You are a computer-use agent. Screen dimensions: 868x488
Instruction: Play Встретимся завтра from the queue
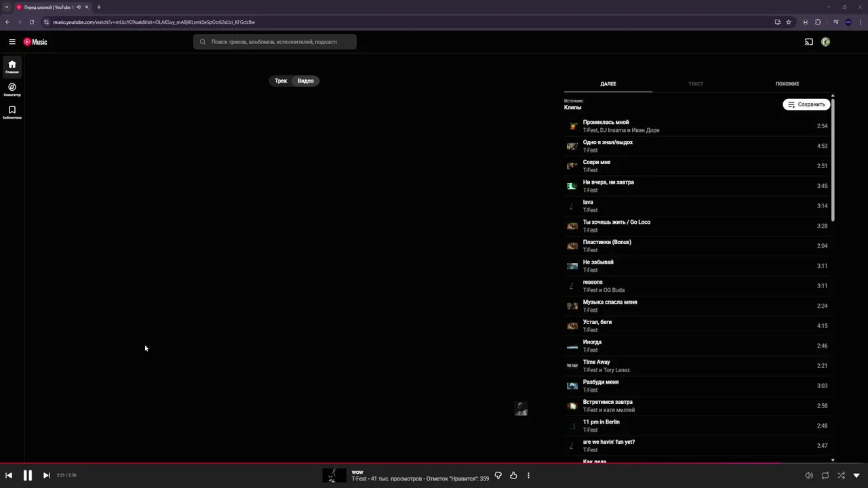[x=696, y=406]
